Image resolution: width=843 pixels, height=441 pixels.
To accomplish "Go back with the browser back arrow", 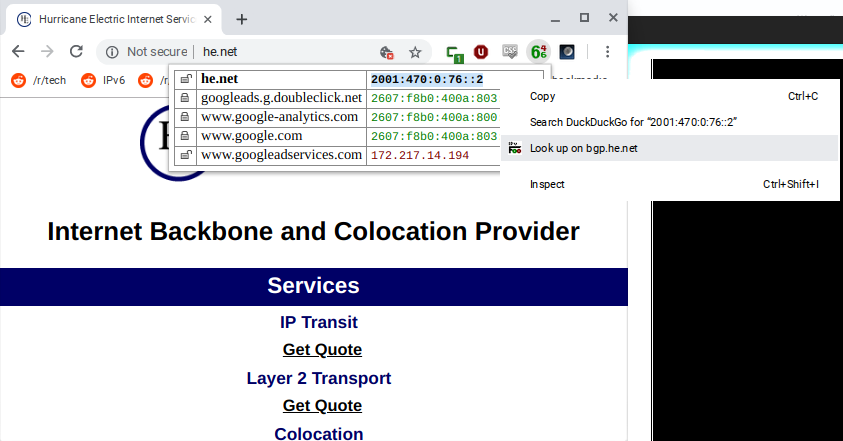I will (18, 52).
